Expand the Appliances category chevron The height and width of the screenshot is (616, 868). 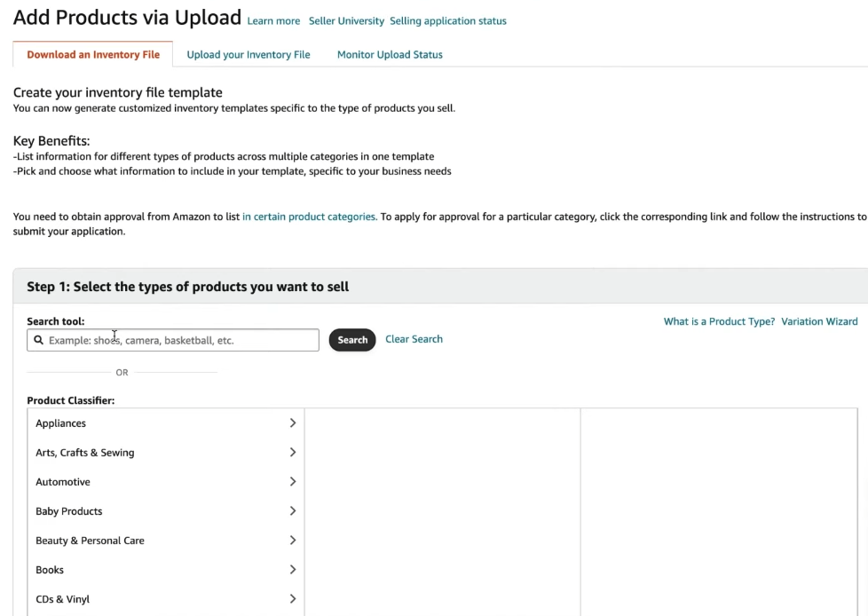pos(293,423)
